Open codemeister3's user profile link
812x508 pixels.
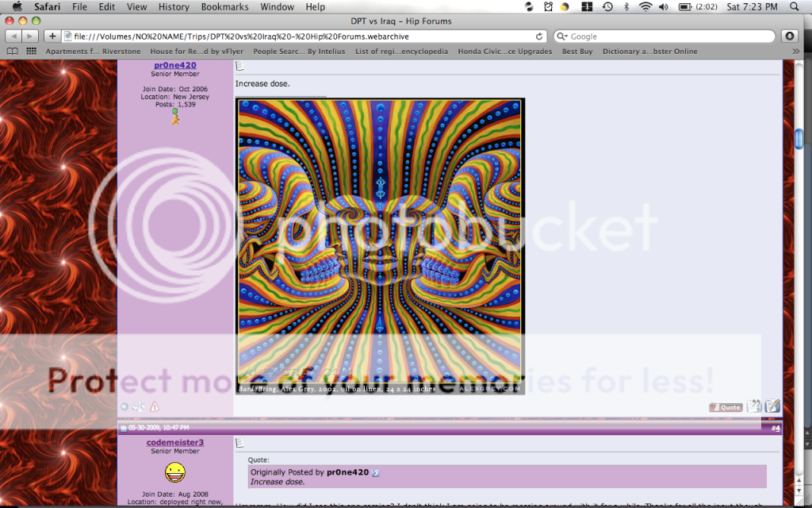(174, 442)
